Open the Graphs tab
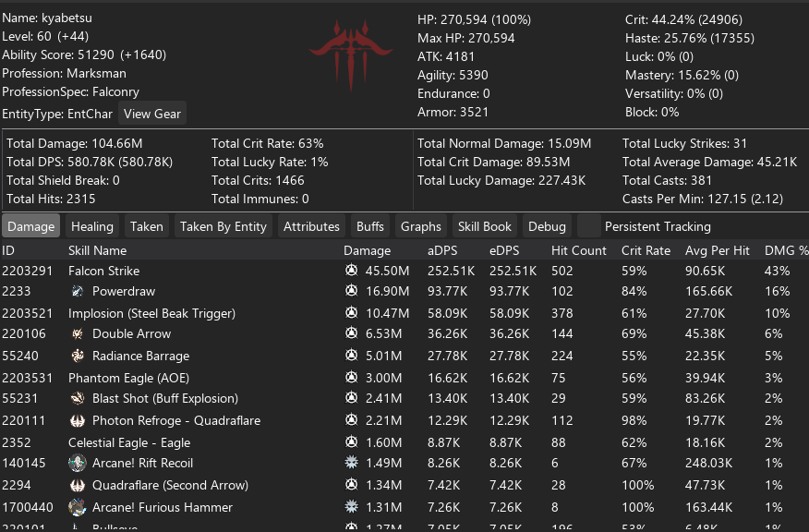 coord(420,226)
